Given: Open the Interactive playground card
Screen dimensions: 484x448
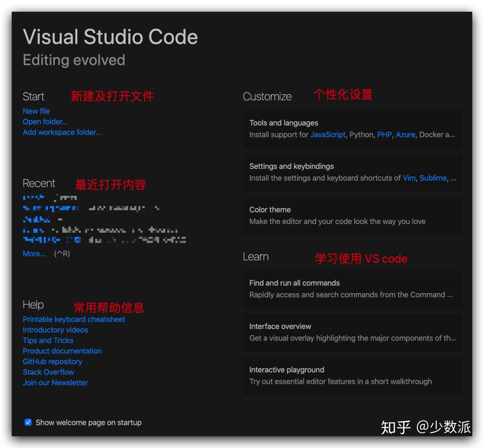Looking at the screenshot, I should (353, 376).
